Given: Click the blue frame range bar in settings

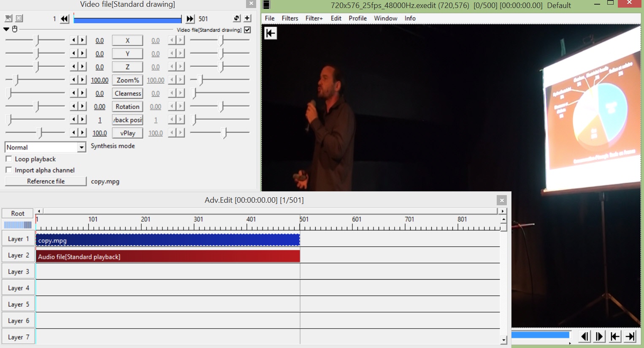Looking at the screenshot, I should click(x=127, y=19).
